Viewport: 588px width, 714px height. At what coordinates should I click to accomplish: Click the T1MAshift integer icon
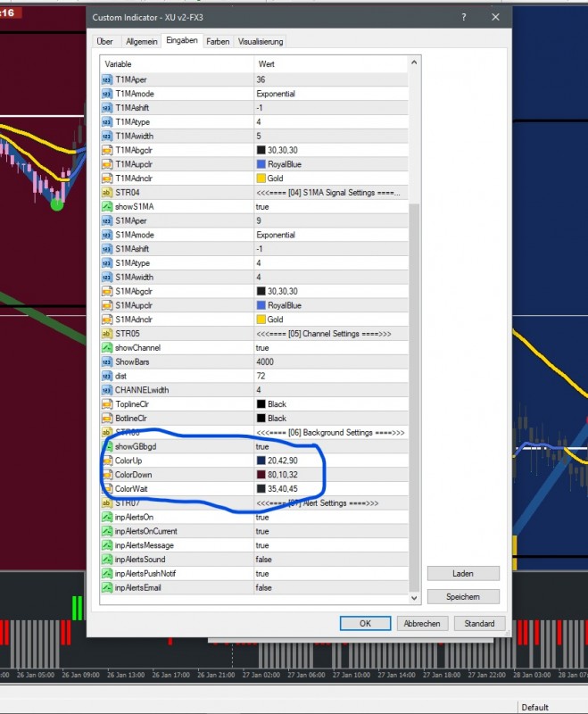(107, 108)
